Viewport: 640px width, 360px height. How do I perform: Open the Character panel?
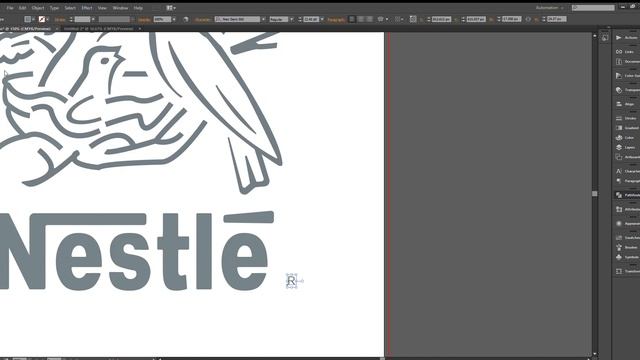point(627,171)
